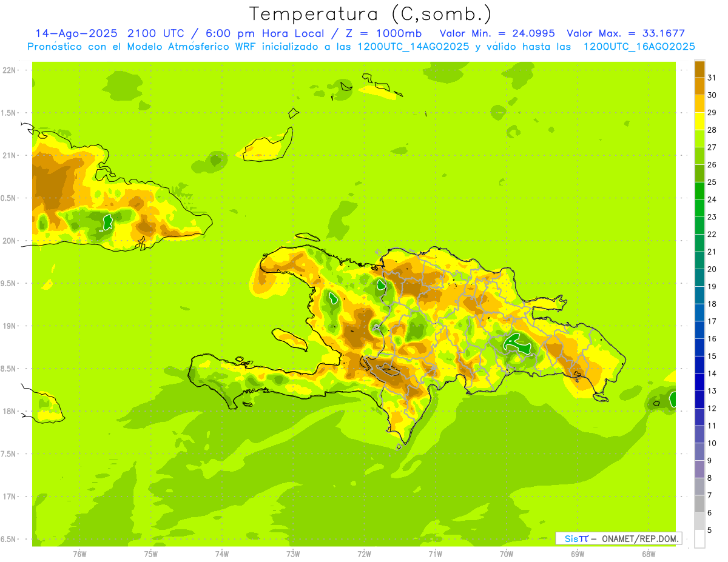This screenshot has height=562, width=728.
Task: Select the orange swatch between legend 29 and 30
Action: tap(699, 104)
